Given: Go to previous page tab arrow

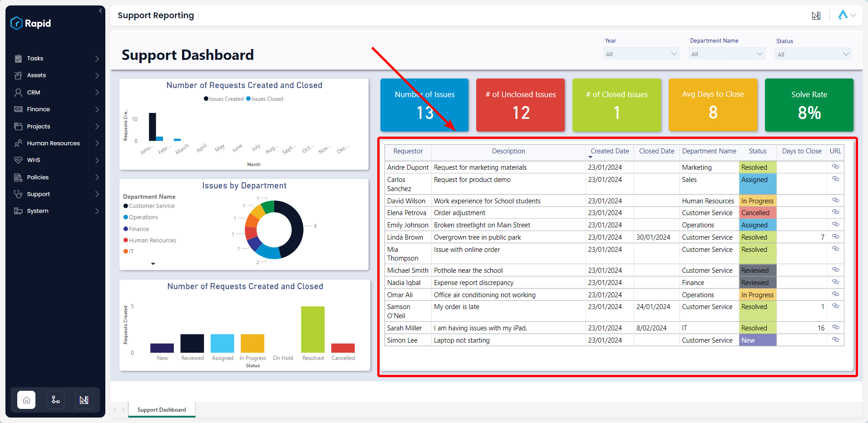Looking at the screenshot, I should (x=114, y=410).
